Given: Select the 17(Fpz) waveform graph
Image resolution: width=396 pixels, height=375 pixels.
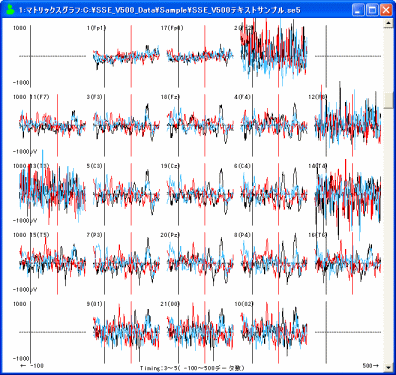Looking at the screenshot, I should point(200,56).
